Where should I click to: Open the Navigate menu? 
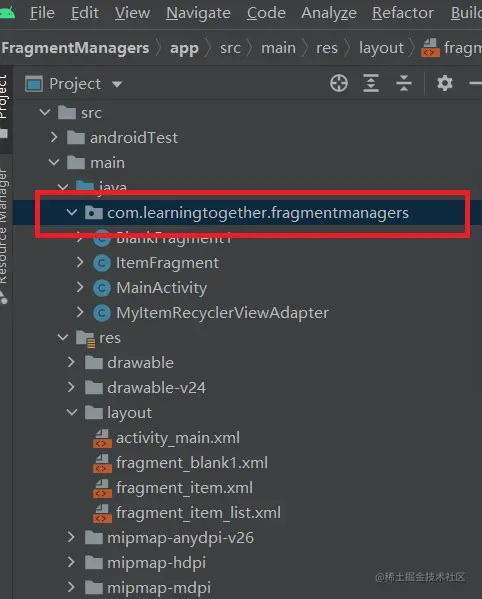tap(198, 13)
